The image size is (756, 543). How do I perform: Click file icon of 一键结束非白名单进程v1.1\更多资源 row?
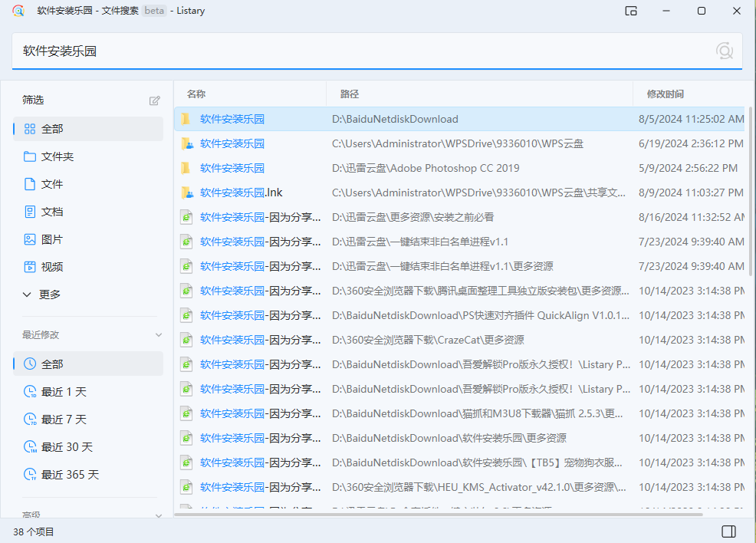tap(186, 266)
